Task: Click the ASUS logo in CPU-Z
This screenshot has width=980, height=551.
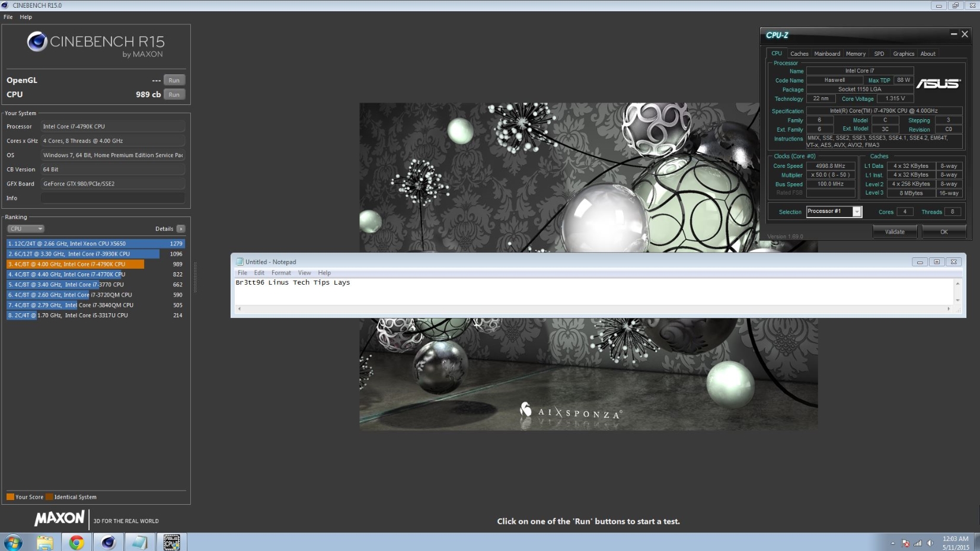Action: tap(938, 84)
